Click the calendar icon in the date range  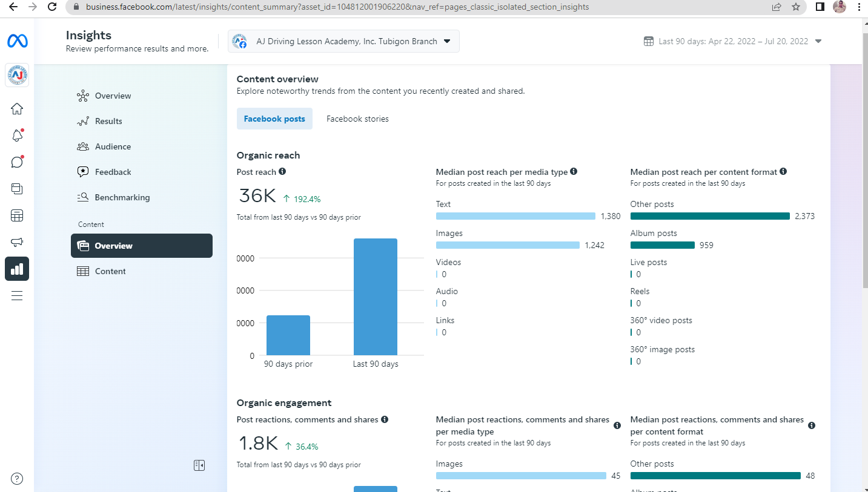point(649,41)
